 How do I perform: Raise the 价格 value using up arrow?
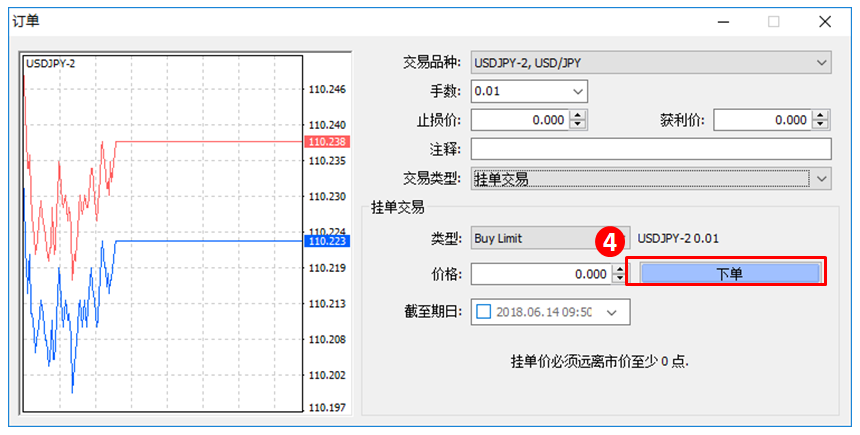(618, 268)
